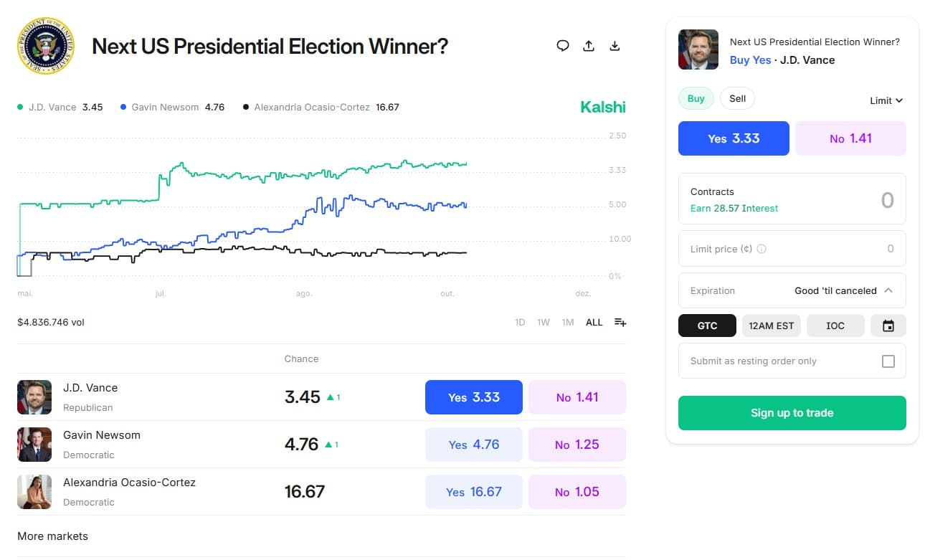
Task: Open the Limit order type dropdown
Action: coord(886,100)
